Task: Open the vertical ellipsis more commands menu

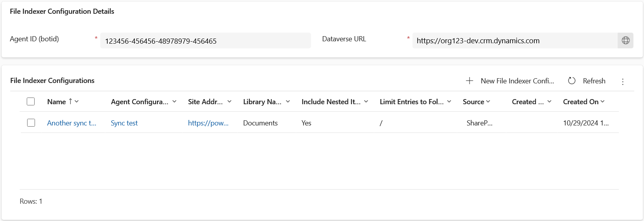Action: point(623,81)
